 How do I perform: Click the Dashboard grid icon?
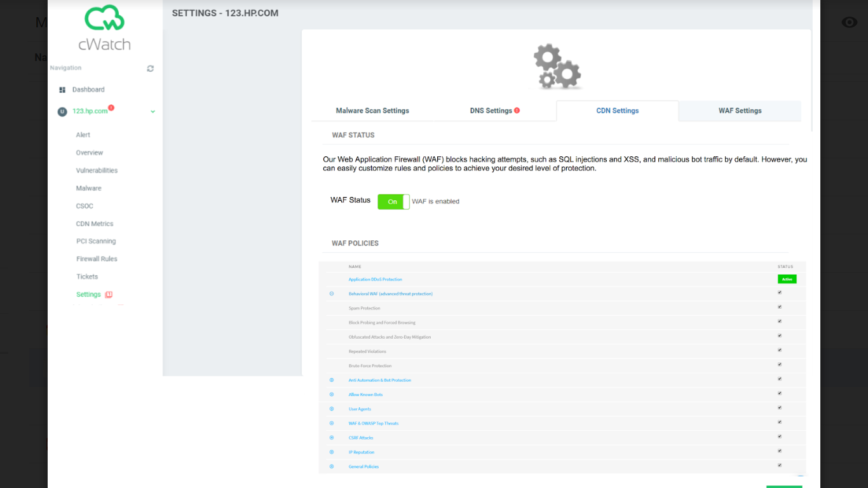tap(62, 90)
